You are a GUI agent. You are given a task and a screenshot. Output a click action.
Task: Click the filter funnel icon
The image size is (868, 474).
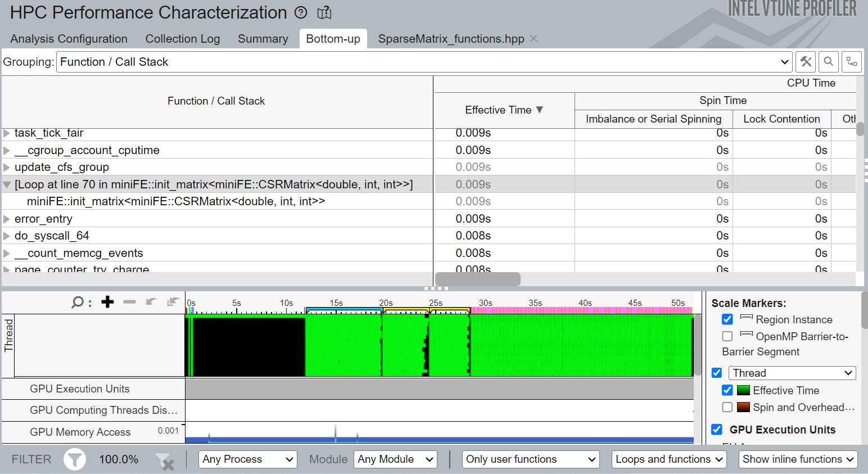coord(75,459)
